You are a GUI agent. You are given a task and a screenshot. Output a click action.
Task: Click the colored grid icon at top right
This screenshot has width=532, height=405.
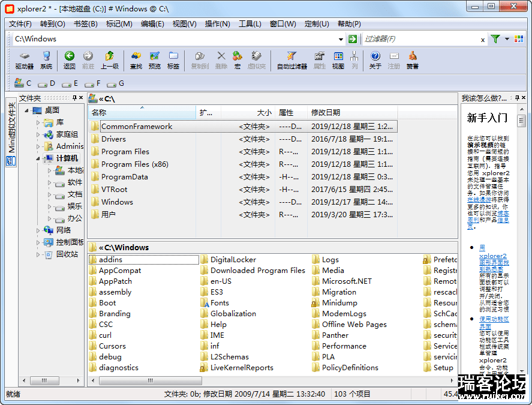coord(519,39)
